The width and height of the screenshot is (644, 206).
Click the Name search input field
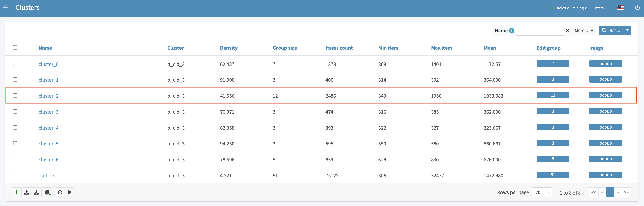[540, 31]
